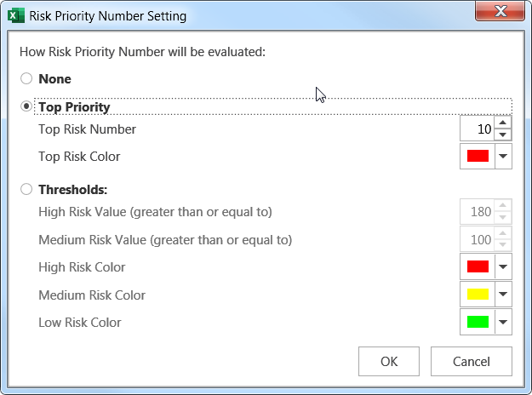The height and width of the screenshot is (395, 532).
Task: Click the green Low Risk Color swatch
Action: (478, 323)
